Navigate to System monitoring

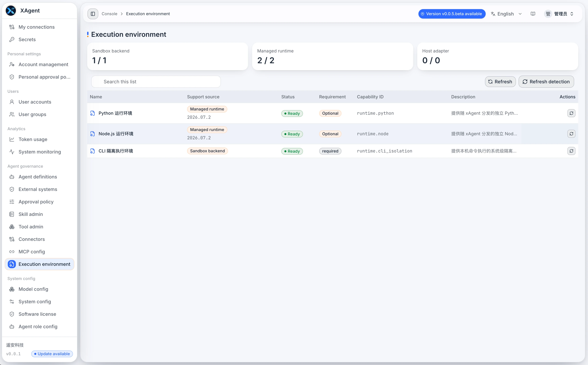(x=39, y=152)
